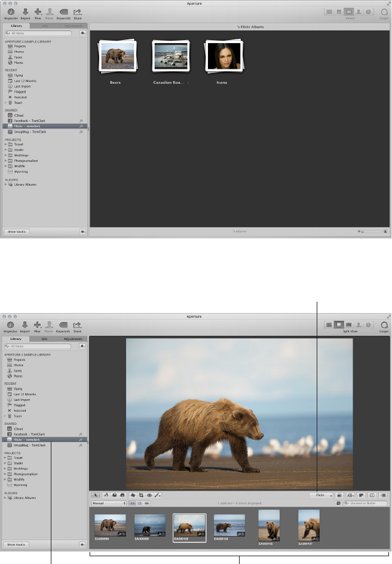This screenshot has height=564, width=392.
Task: Switch to Info tab in Split View window
Action: pos(44,339)
